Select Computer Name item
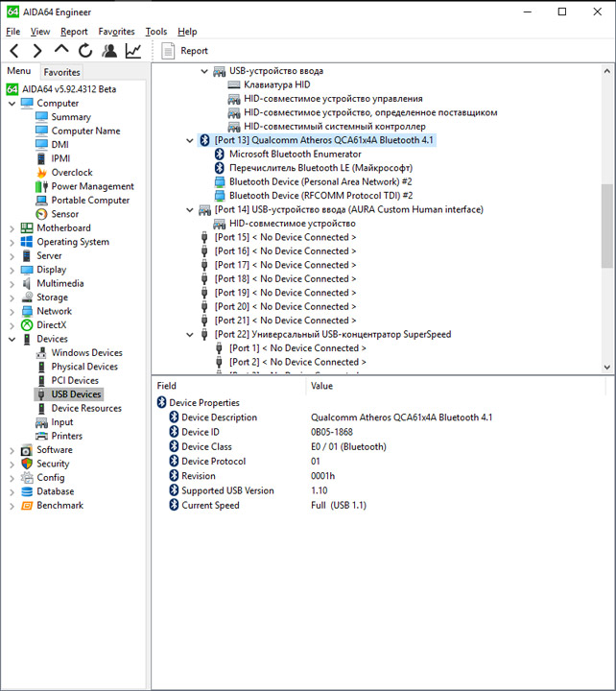 click(85, 131)
